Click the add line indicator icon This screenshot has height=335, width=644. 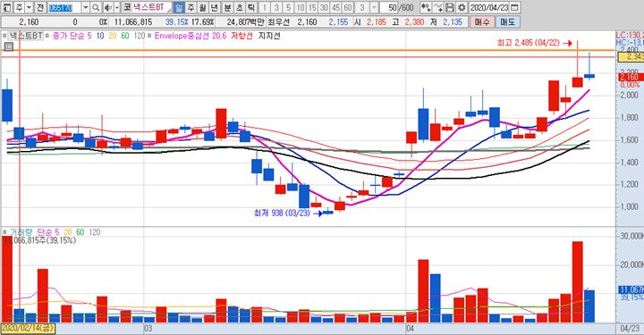(438, 7)
